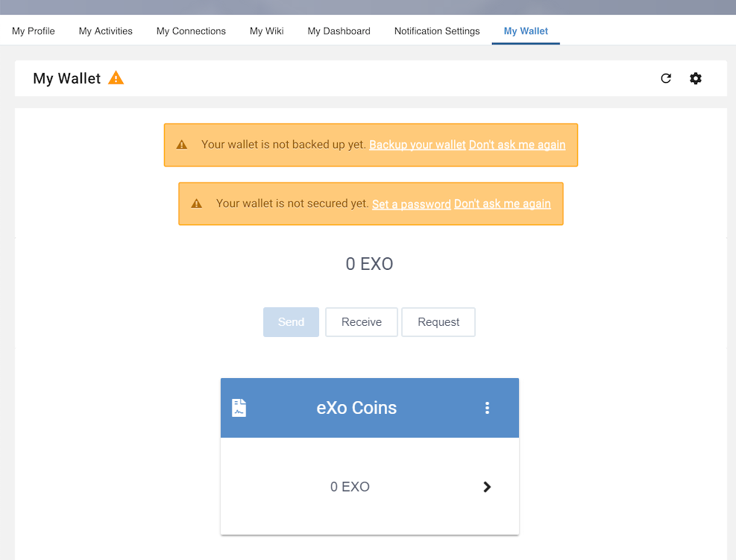Screen dimensions: 736x560
Task: Refresh the wallet with the reload icon
Action: [x=666, y=78]
